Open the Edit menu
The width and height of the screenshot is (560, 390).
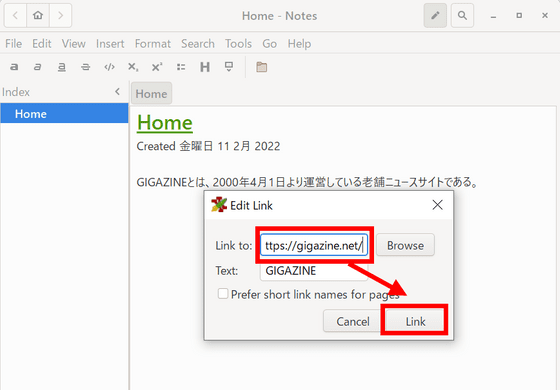[x=42, y=44]
